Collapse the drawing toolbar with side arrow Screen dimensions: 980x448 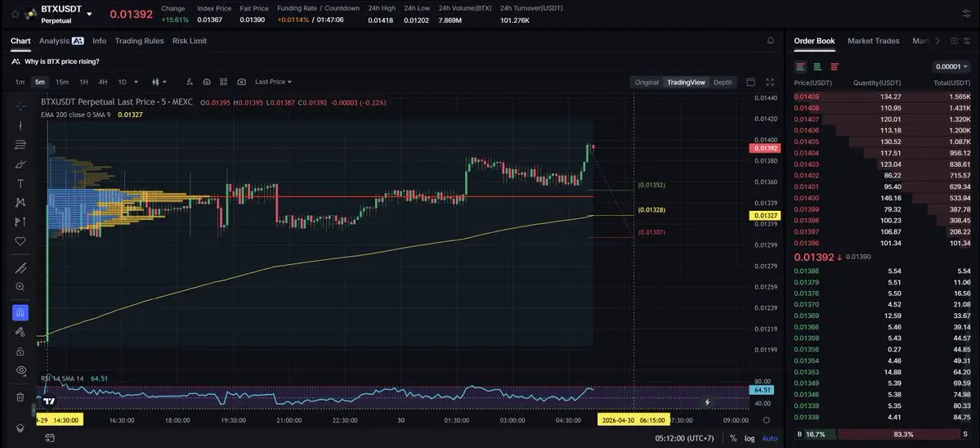[34, 410]
